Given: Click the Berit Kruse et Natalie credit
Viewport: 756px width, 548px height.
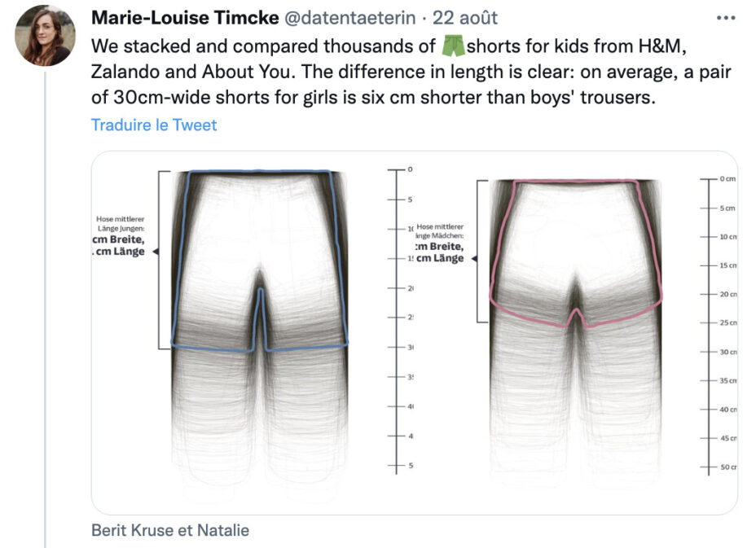Looking at the screenshot, I should point(170,530).
